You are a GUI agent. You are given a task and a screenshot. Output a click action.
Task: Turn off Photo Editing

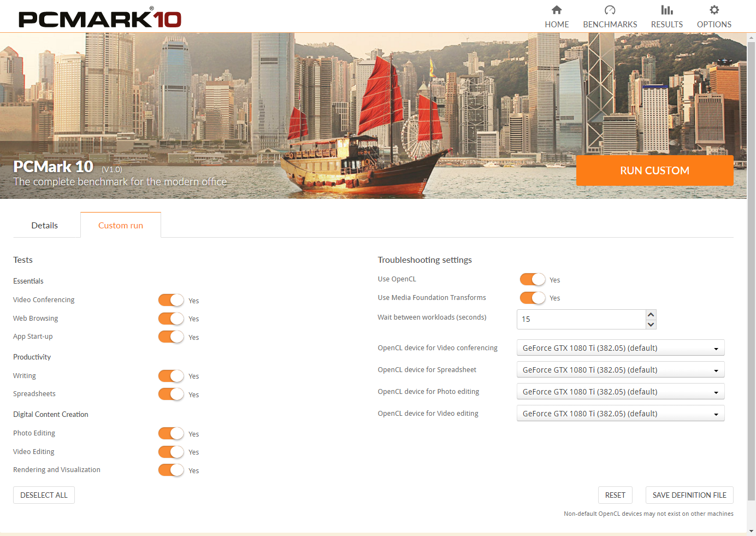pyautogui.click(x=170, y=433)
